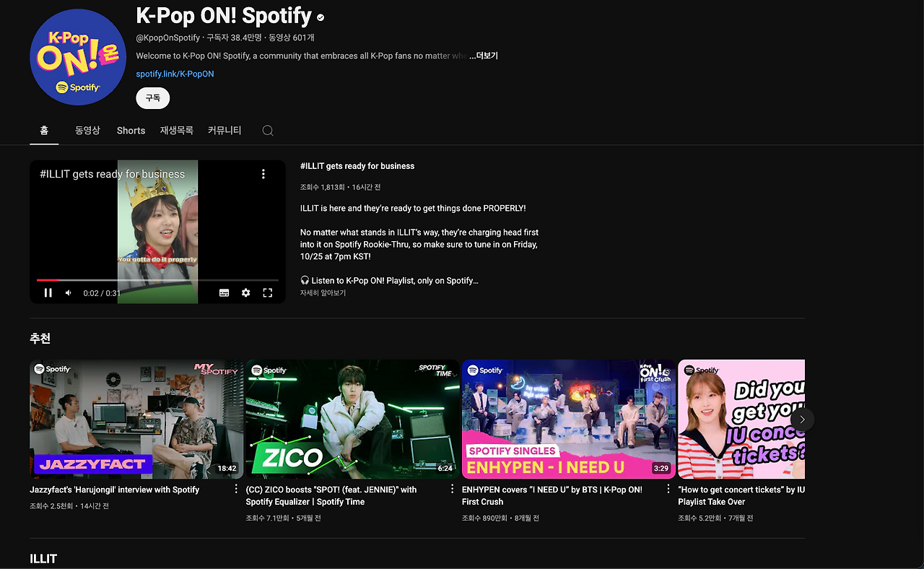Subscribe with the 구독 button
This screenshot has height=569, width=924.
(x=153, y=97)
